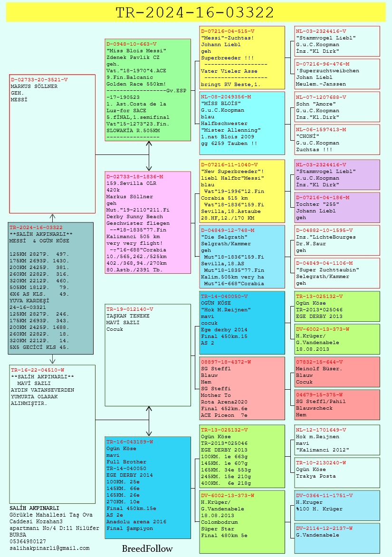The height and width of the screenshot is (557, 392).
Task: Click the 159.Sevilla OLR line
Action: [131, 183]
